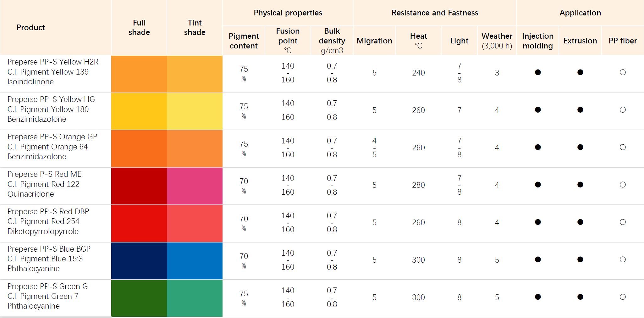644x318 pixels.
Task: Pick the Orange GP tint shade swatch
Action: click(195, 149)
